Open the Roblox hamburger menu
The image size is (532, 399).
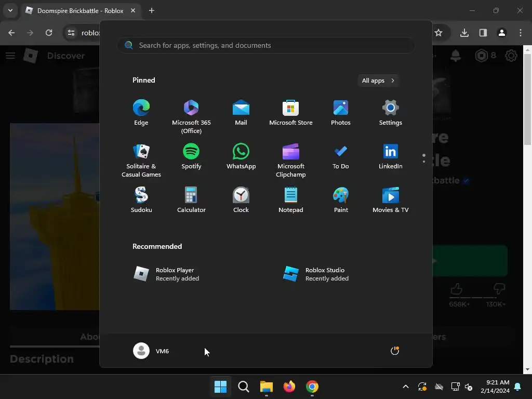click(10, 56)
